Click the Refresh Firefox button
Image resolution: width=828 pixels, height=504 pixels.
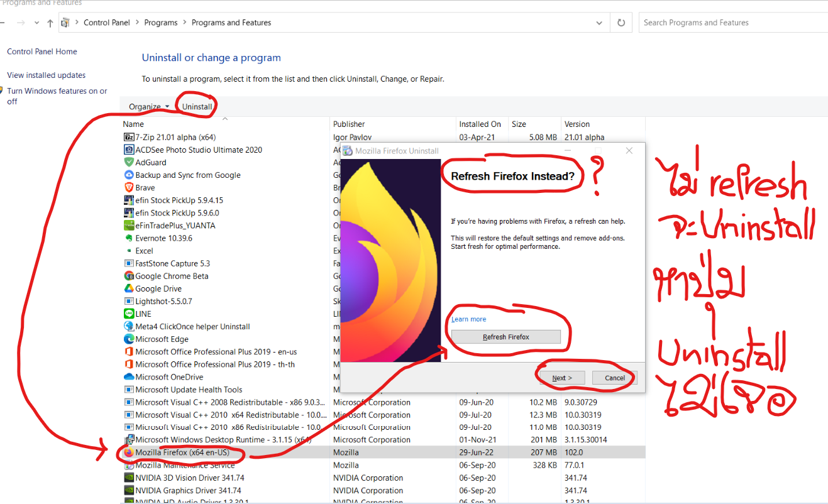pos(506,337)
